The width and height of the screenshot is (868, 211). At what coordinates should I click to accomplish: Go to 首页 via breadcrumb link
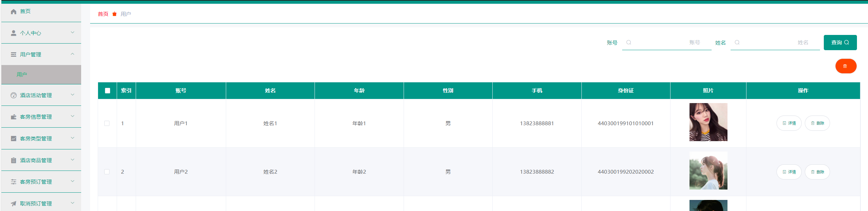pos(103,14)
